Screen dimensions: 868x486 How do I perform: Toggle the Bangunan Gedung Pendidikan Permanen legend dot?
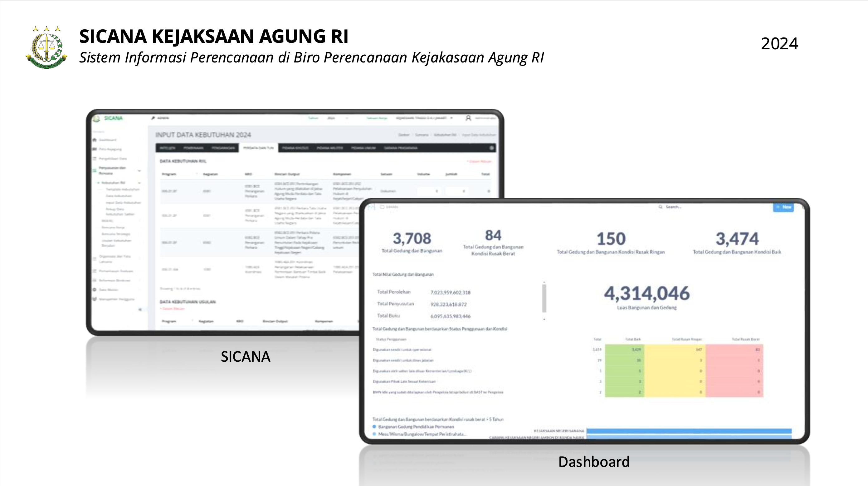pos(374,427)
